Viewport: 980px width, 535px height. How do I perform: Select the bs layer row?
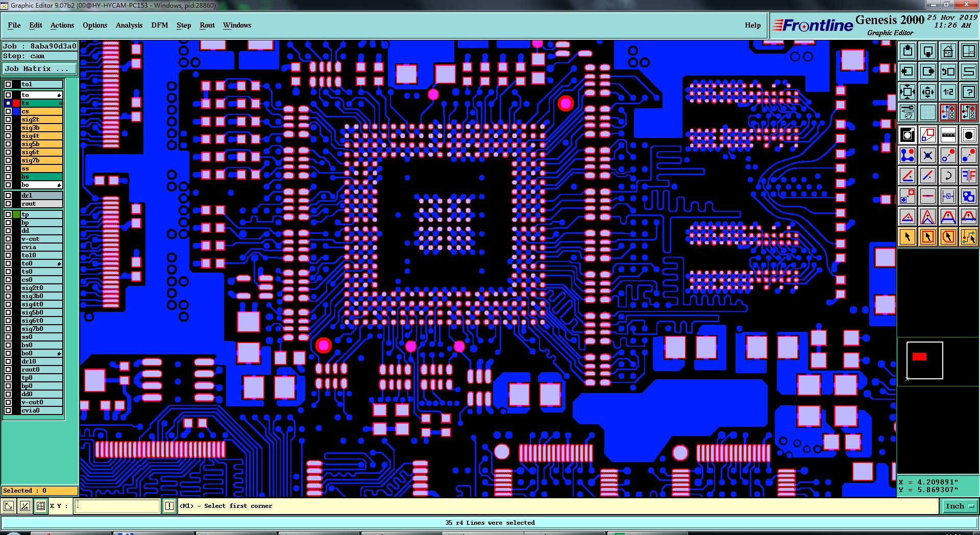click(41, 177)
